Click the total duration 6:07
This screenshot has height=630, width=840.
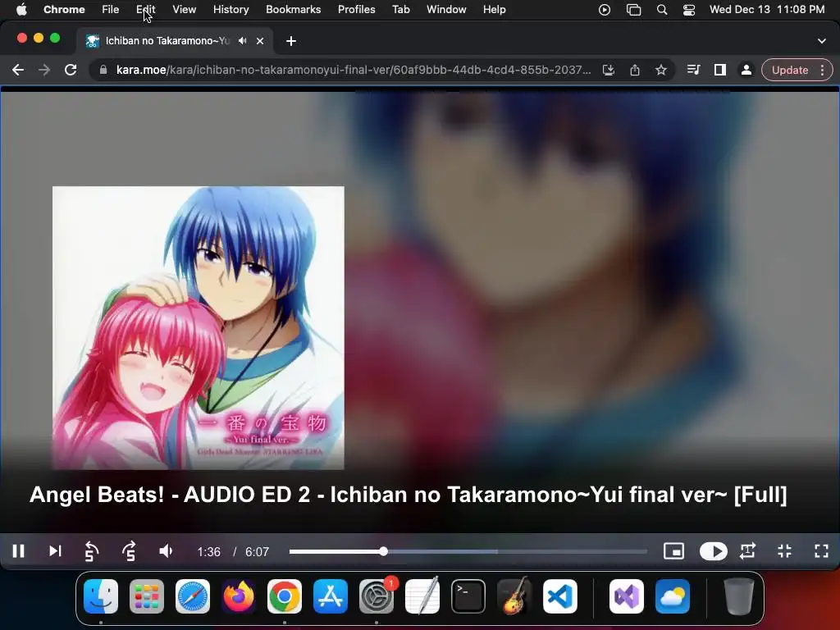tap(257, 552)
